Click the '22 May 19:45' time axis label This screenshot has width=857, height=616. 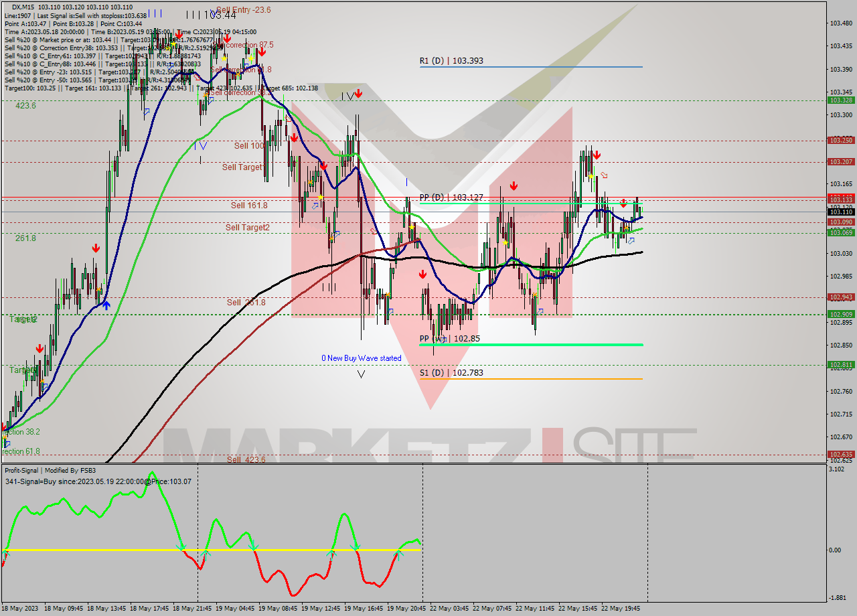point(621,609)
